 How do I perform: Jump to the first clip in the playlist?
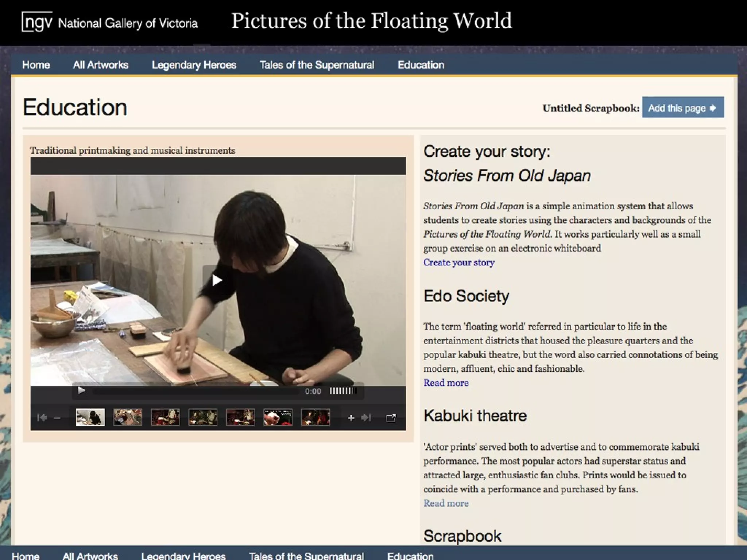(x=42, y=418)
